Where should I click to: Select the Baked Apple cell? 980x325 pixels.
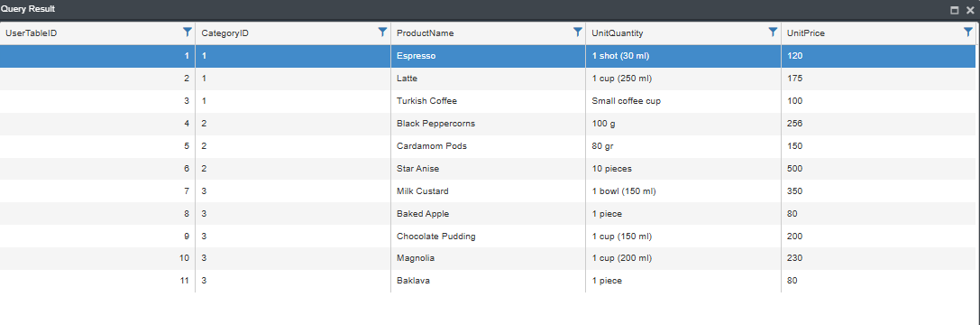488,214
